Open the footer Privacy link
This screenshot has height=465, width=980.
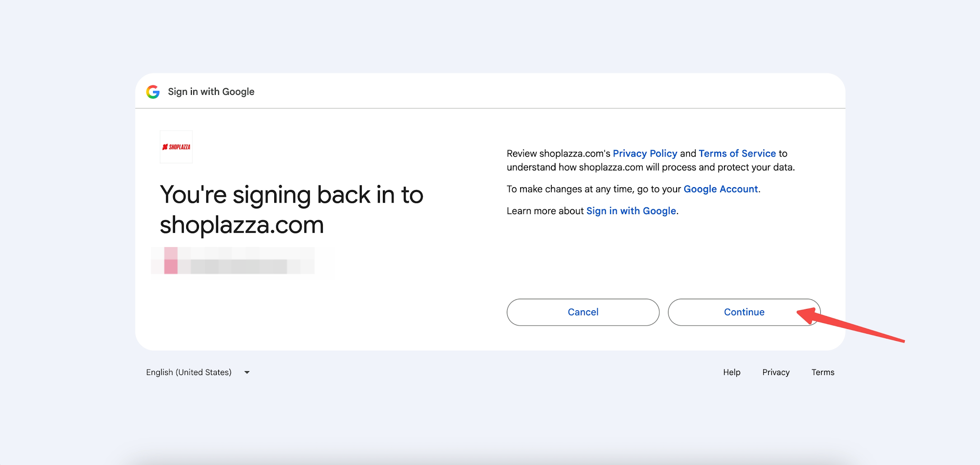[x=776, y=372]
